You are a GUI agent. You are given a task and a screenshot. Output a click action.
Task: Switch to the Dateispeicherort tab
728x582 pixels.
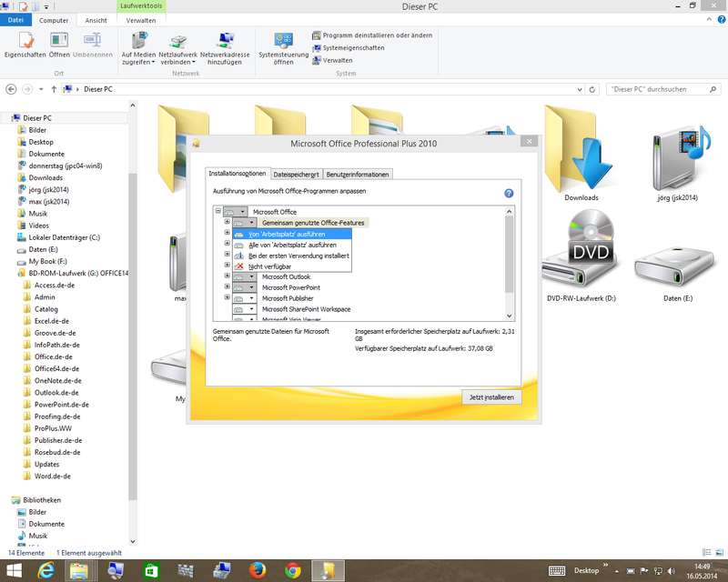[x=296, y=174]
